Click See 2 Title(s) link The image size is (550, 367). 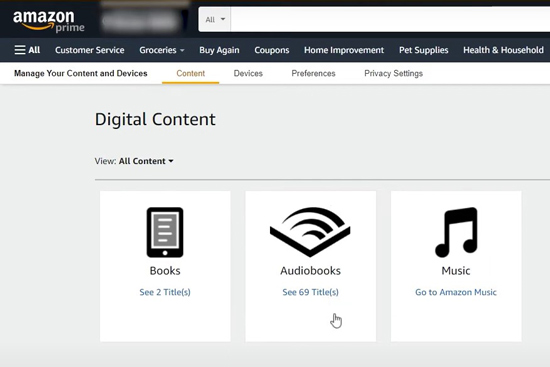tap(165, 292)
